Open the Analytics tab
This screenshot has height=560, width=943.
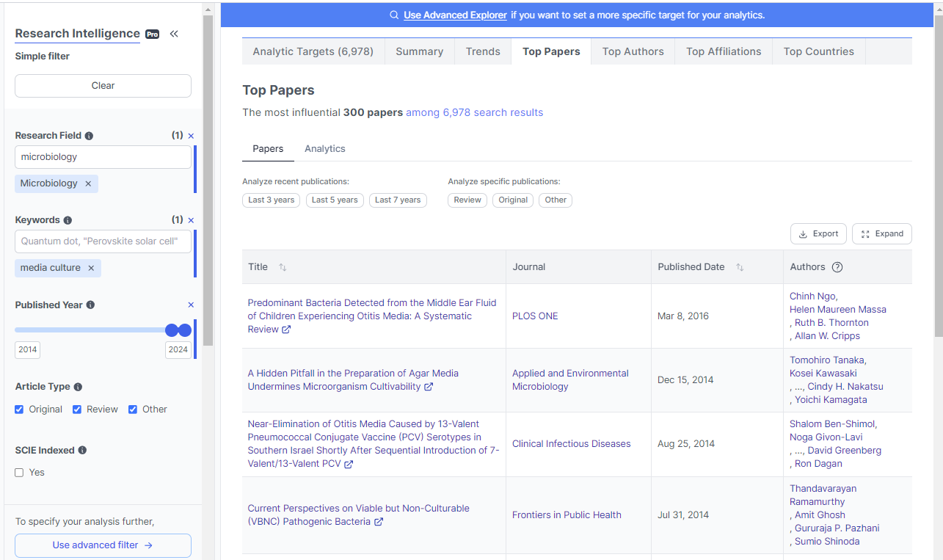(324, 148)
